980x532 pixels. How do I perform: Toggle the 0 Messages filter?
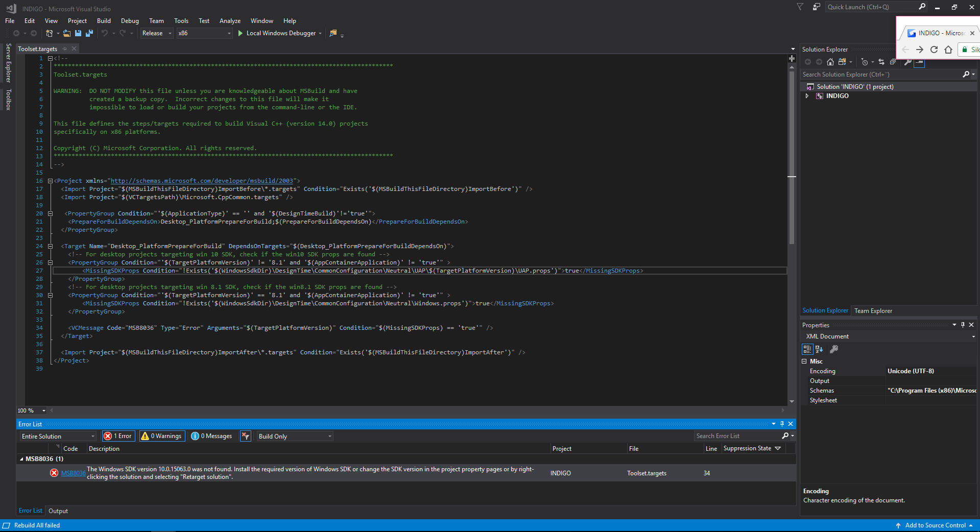pyautogui.click(x=211, y=436)
